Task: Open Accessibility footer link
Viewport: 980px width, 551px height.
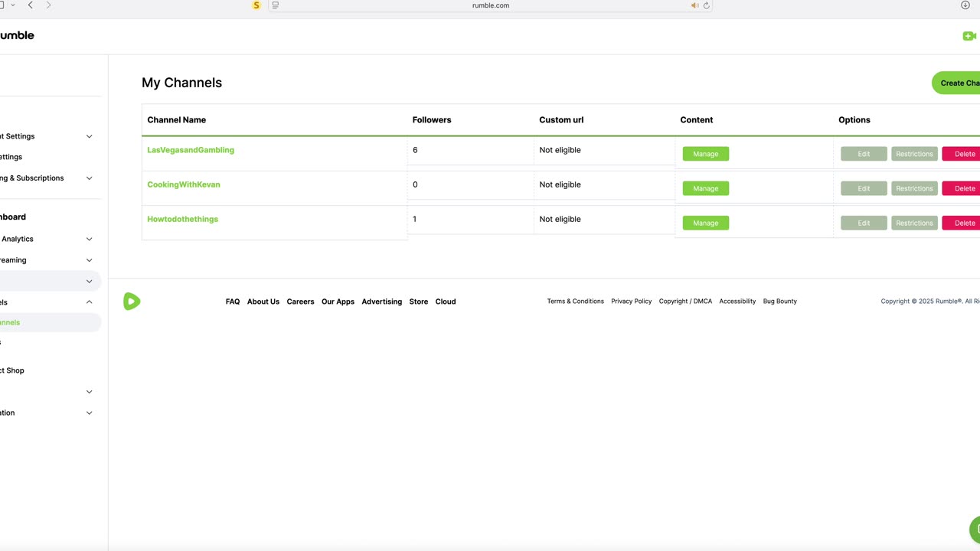Action: tap(737, 302)
